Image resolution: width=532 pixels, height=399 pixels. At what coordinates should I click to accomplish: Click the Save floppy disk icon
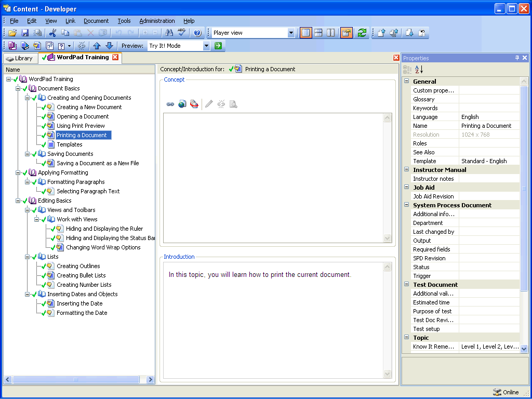[x=25, y=33]
